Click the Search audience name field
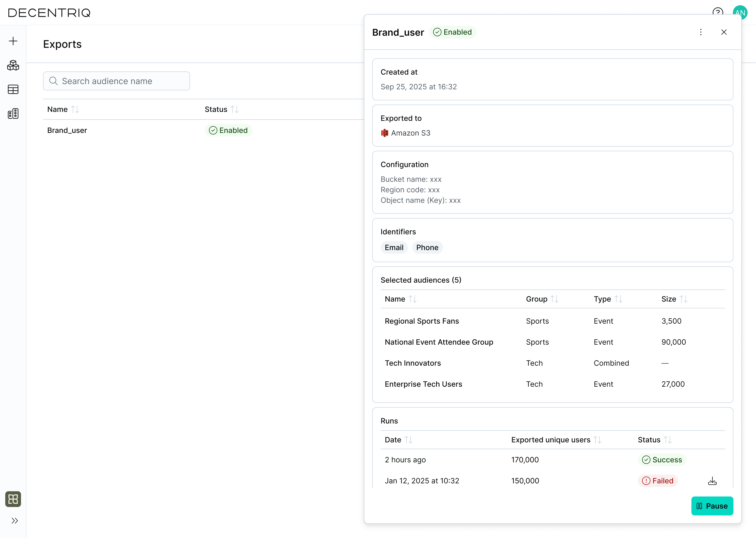Screen dimensions: 756x538 click(117, 81)
